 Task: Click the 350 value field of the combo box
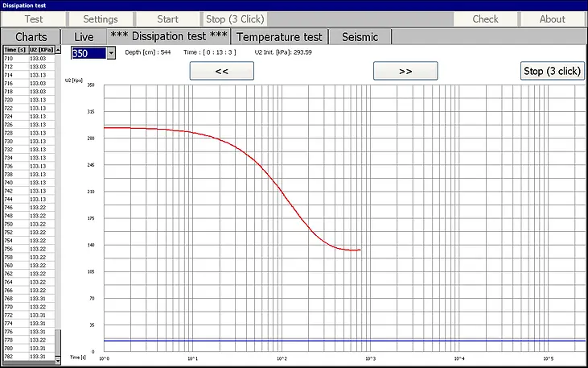tap(88, 53)
